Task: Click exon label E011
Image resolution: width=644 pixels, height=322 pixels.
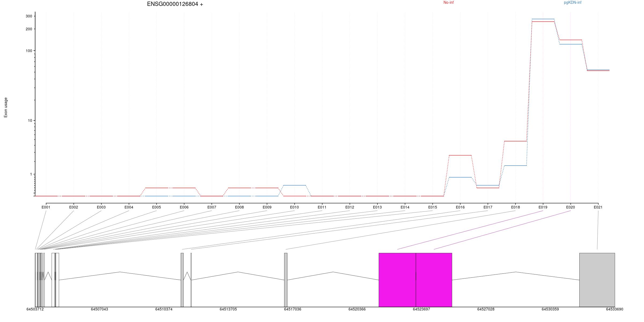Action: pos(322,207)
